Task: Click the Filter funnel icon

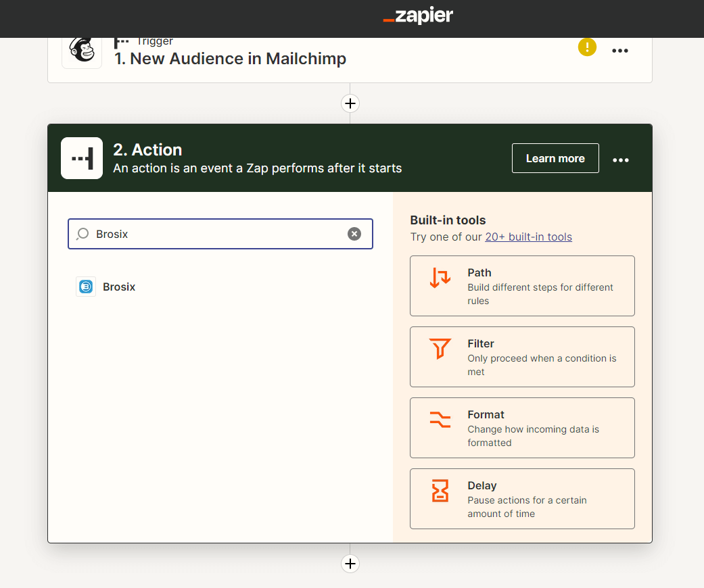Action: tap(440, 349)
